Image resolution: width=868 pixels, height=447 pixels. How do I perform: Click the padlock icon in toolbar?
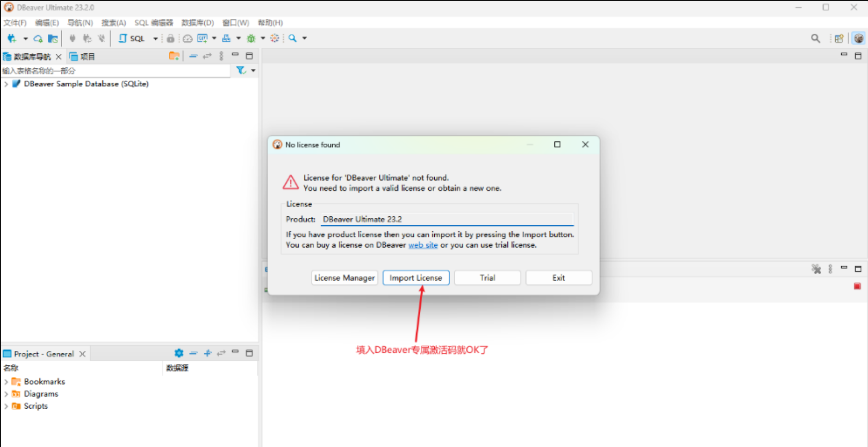click(x=170, y=38)
